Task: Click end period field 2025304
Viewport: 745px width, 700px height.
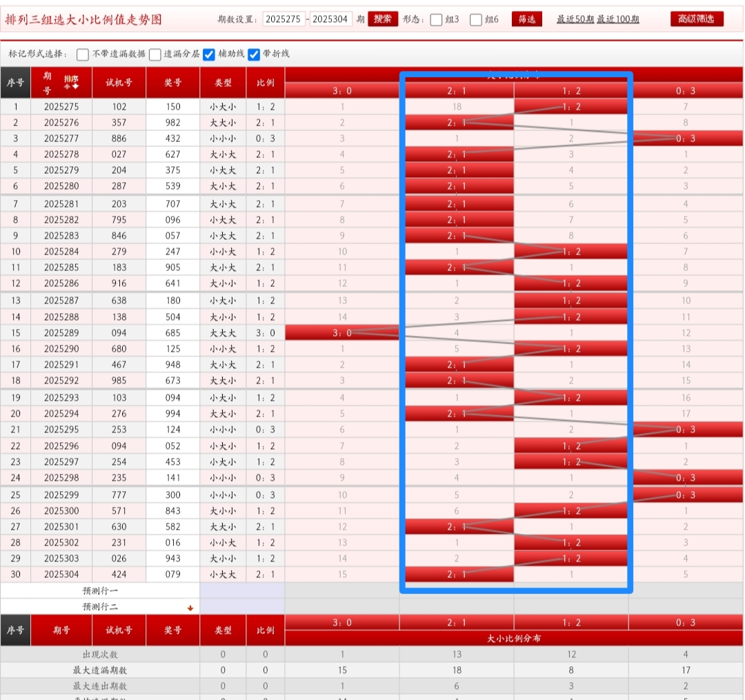Action: tap(330, 19)
